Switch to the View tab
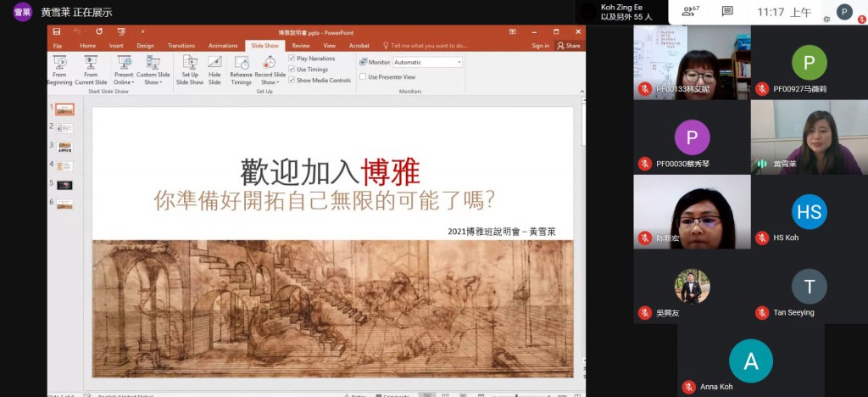Viewport: 868px width, 397px height. pyautogui.click(x=330, y=46)
